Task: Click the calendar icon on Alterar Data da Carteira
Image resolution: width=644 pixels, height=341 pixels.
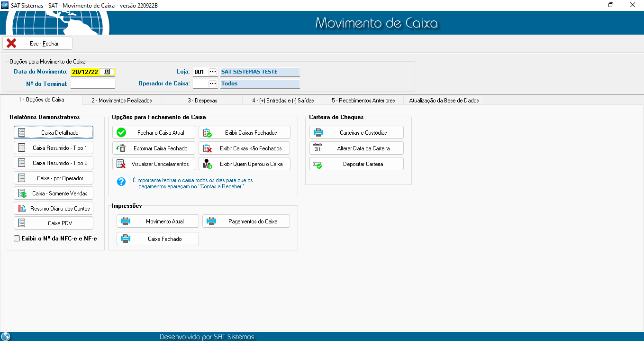Action: coord(317,148)
